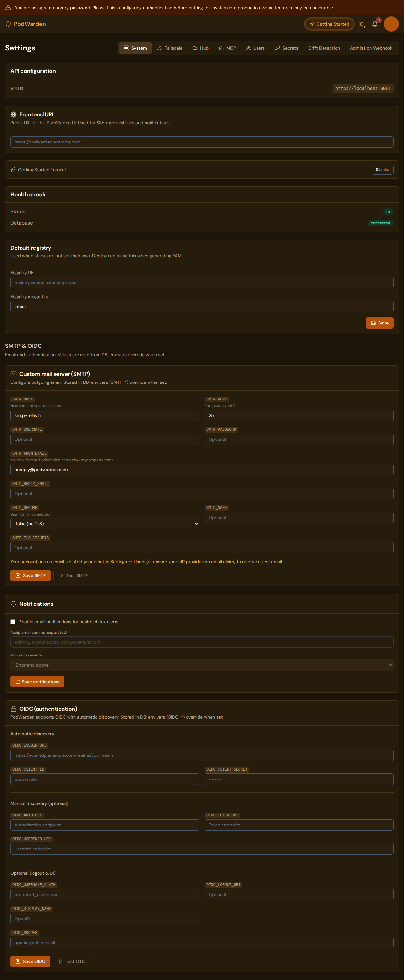
Task: Focus the OIDC_SCOPES input field
Action: pos(202,942)
